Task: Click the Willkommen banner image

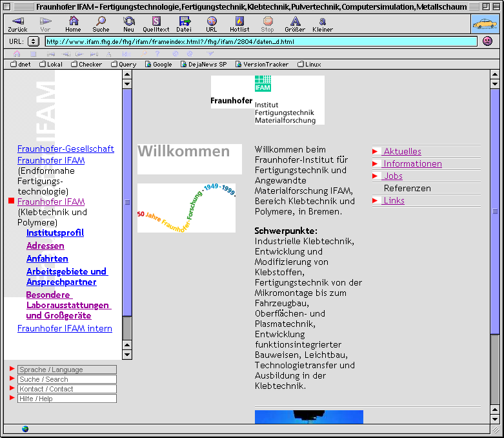Action: (190, 159)
